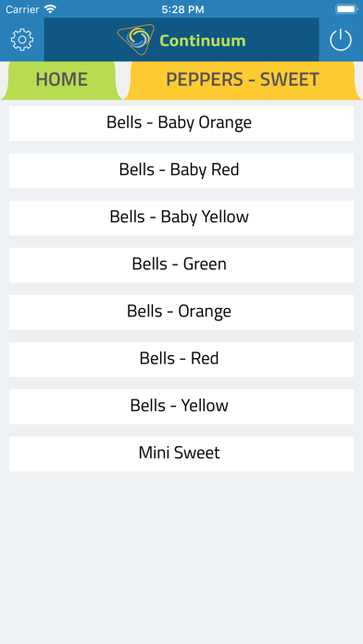Pick Bells - Green from list

point(181,265)
